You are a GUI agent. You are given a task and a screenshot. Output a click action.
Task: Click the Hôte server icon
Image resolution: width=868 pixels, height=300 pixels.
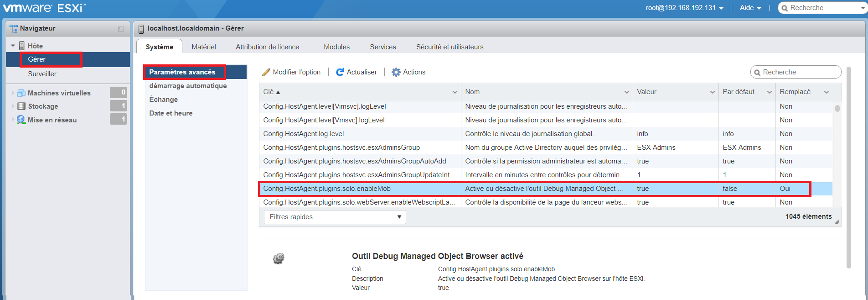(x=22, y=46)
